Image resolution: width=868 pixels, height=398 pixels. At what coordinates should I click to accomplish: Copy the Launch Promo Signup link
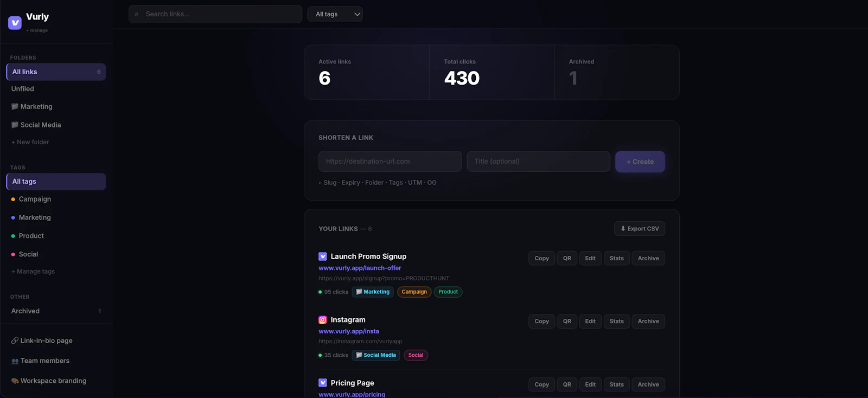tap(542, 259)
